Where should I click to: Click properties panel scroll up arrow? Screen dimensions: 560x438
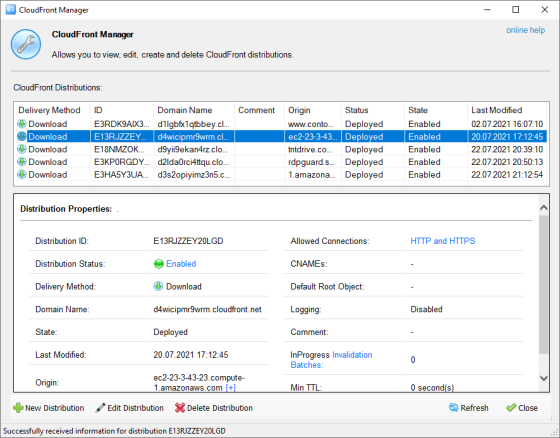[544, 208]
